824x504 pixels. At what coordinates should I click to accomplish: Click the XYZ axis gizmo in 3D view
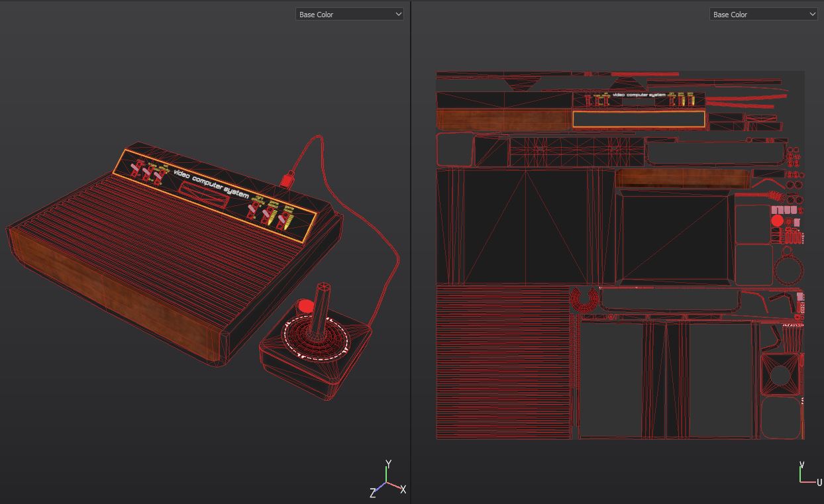tap(387, 481)
